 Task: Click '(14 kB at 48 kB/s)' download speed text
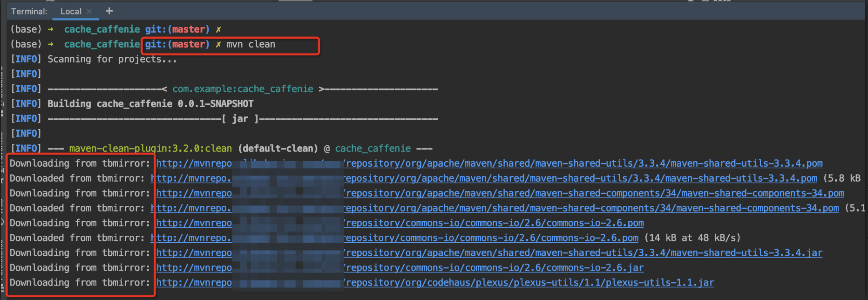[x=692, y=238]
